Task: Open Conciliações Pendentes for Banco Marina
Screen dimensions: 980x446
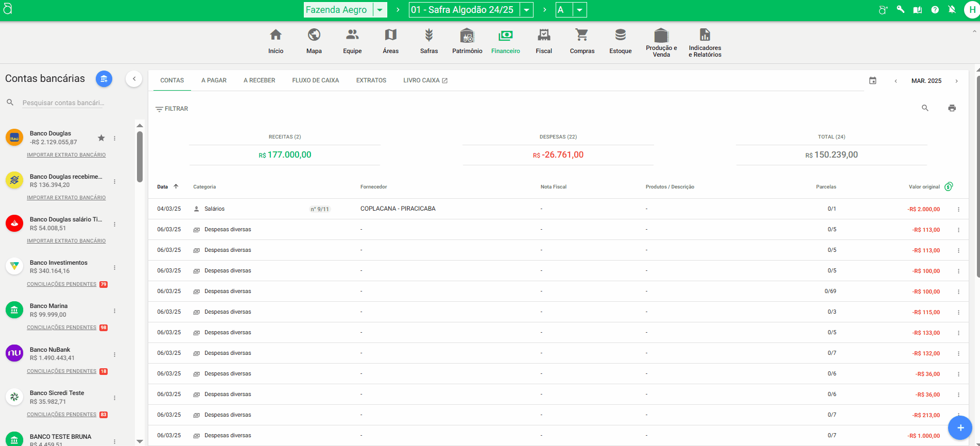Action: point(62,328)
